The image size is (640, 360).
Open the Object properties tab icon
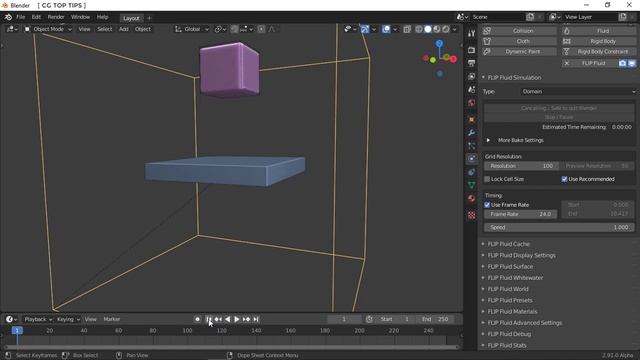click(471, 120)
